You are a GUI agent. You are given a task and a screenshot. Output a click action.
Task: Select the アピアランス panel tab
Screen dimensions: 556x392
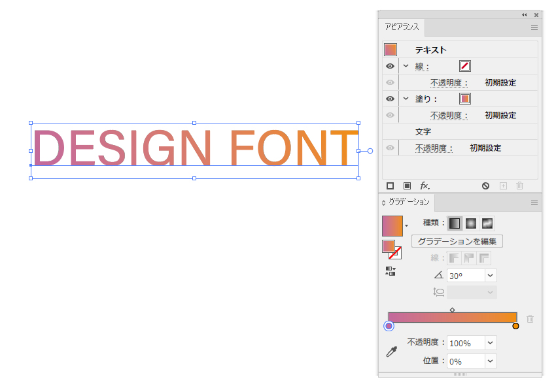coord(402,27)
